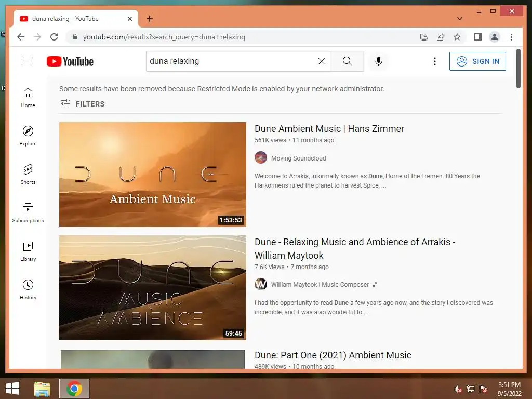Click the William Maytook channel avatar

click(261, 284)
